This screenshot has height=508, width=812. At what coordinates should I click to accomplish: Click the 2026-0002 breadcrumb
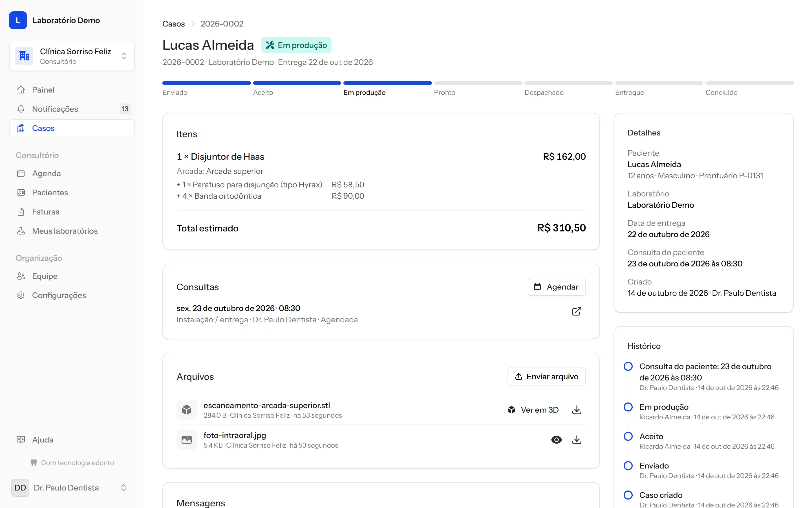point(222,24)
